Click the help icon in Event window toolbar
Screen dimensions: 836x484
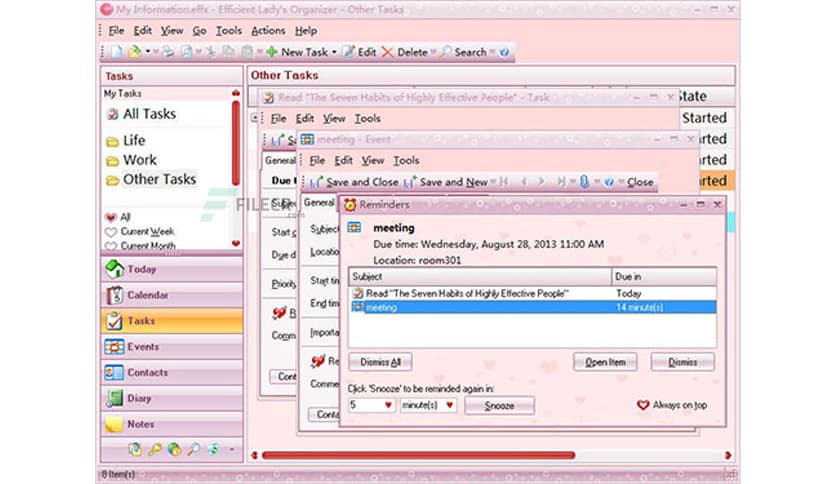(x=609, y=182)
